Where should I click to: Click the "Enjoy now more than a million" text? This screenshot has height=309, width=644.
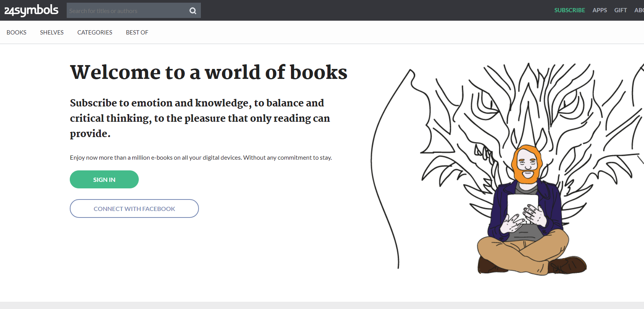(x=200, y=158)
